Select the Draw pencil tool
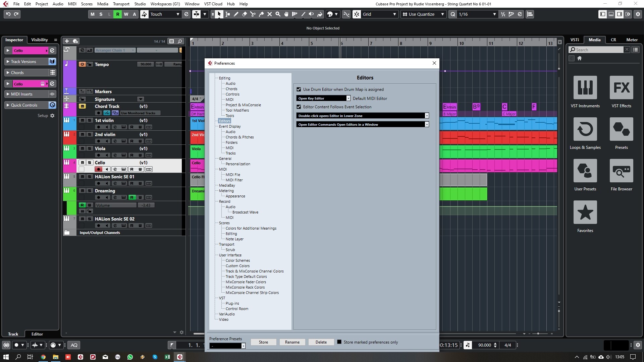 (x=236, y=14)
